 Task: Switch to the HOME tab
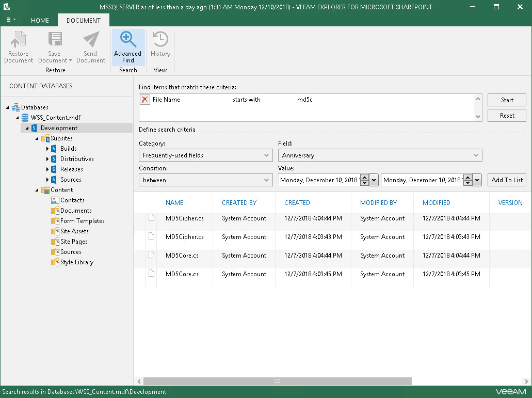40,21
